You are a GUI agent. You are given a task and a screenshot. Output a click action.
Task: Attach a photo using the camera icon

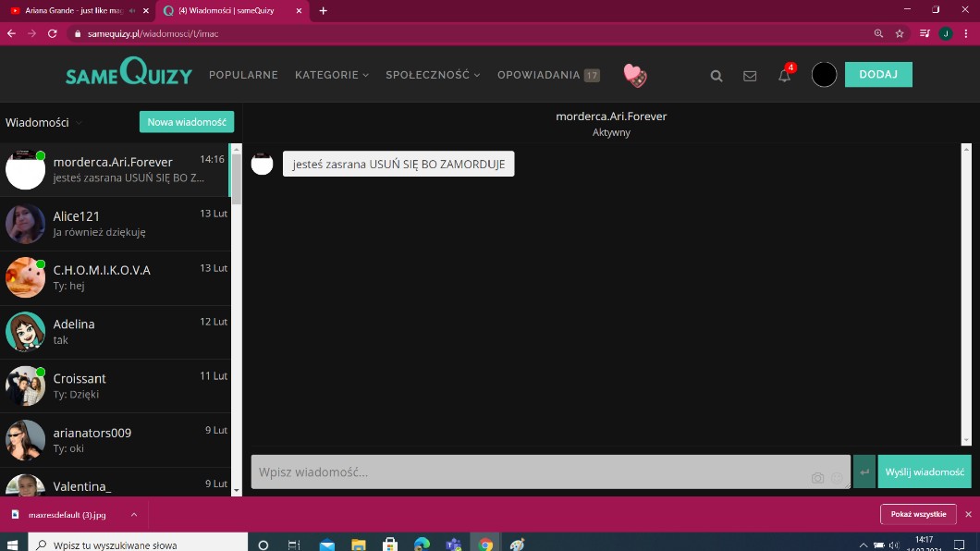[x=817, y=478]
